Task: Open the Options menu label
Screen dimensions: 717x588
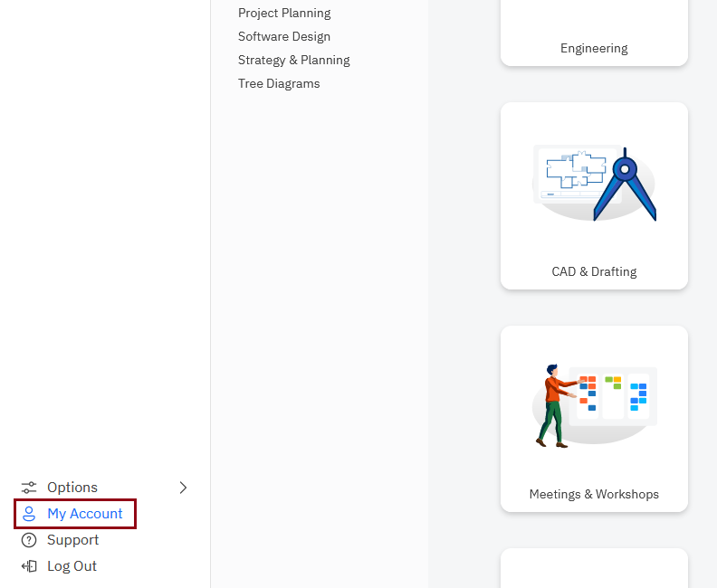Action: click(x=72, y=488)
